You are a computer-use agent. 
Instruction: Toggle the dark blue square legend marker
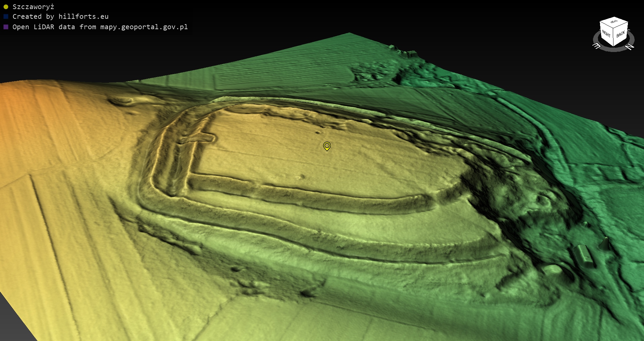(x=6, y=16)
